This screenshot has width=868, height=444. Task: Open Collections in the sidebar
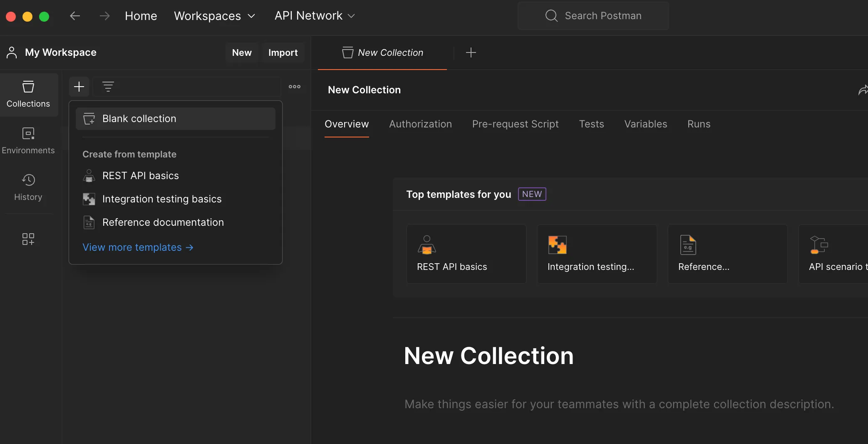click(28, 94)
